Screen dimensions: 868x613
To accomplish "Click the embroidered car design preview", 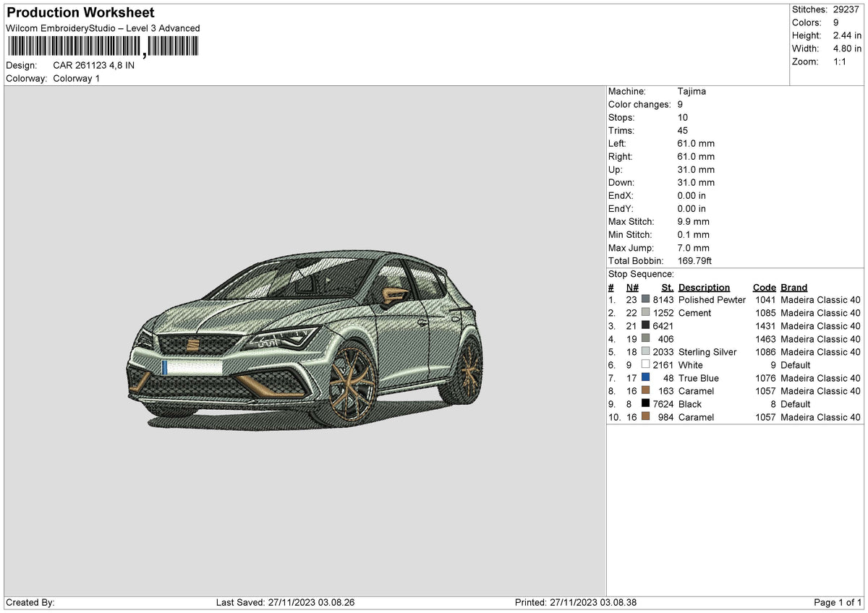I will coord(305,341).
